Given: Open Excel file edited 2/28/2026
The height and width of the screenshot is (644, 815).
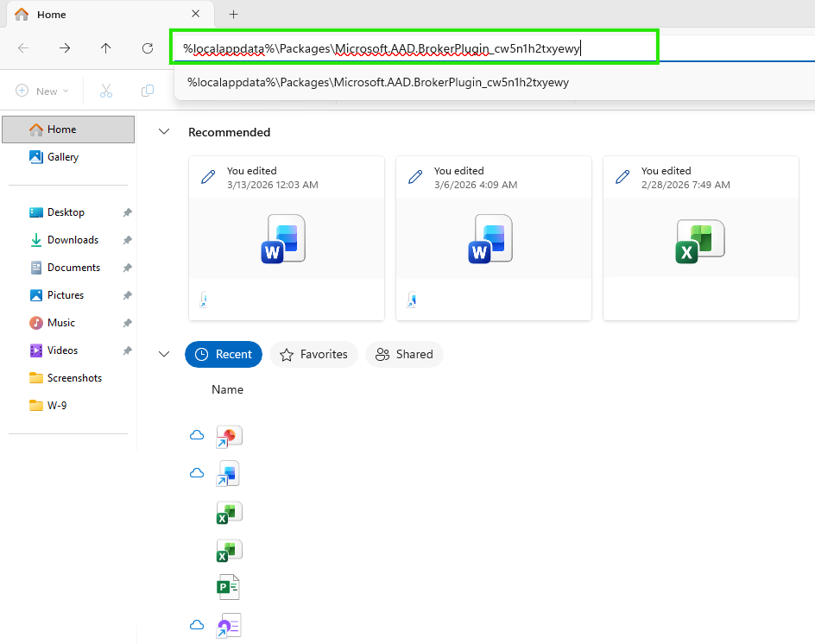Looking at the screenshot, I should [x=701, y=238].
